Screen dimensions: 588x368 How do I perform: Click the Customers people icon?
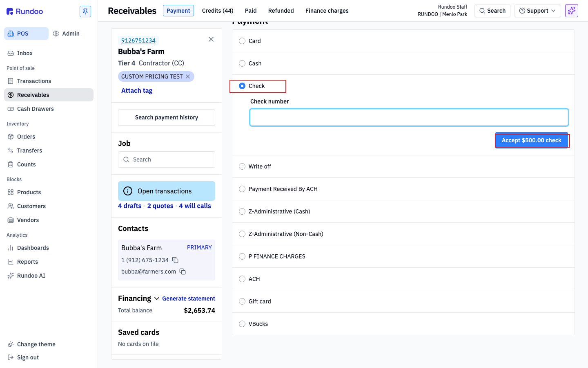click(11, 206)
